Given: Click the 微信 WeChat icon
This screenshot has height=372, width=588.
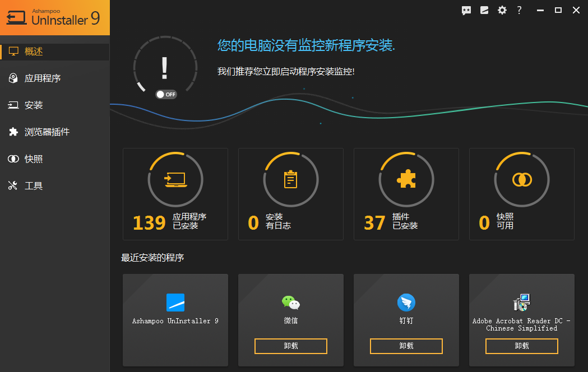Looking at the screenshot, I should point(291,303).
